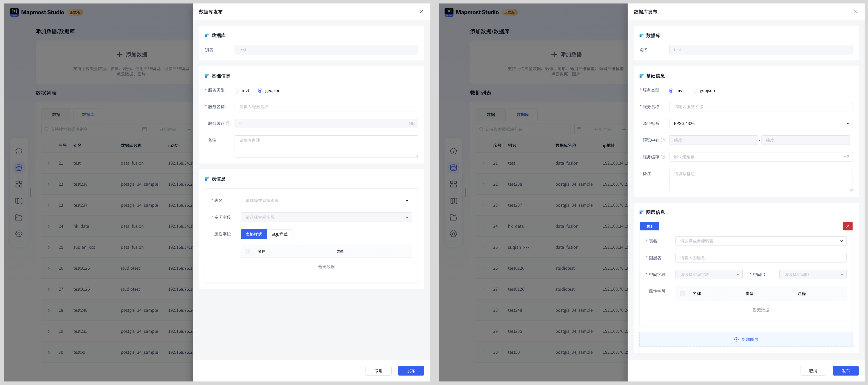Click 服务缓存 help icon in geojson dialog

pos(228,123)
